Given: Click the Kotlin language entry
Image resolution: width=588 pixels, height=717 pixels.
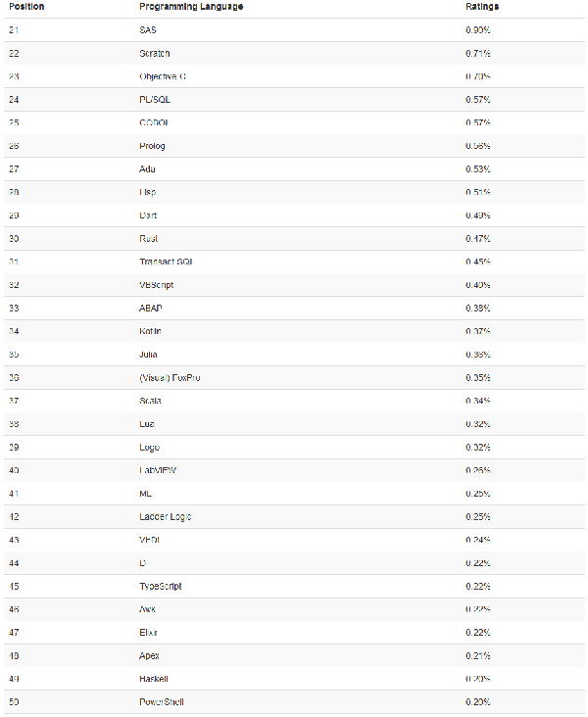Looking at the screenshot, I should [152, 331].
